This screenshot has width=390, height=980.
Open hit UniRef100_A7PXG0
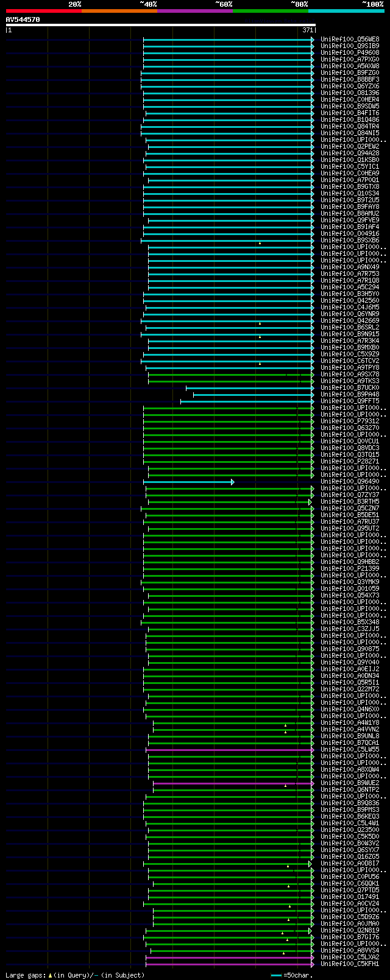click(350, 59)
